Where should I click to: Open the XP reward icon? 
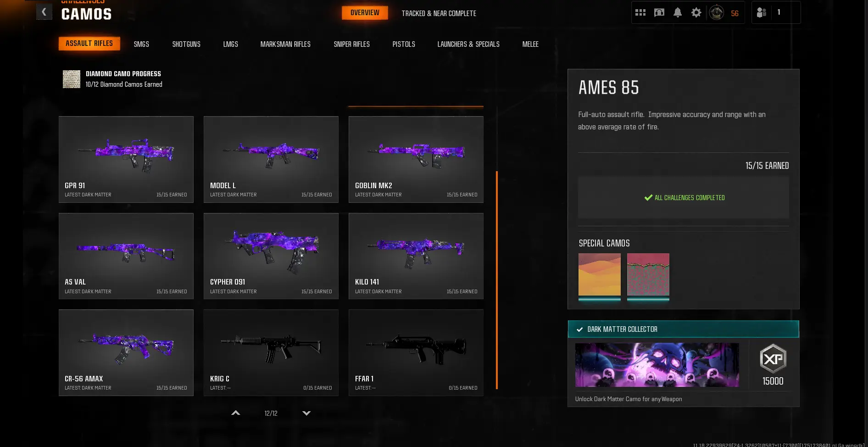pos(773,358)
